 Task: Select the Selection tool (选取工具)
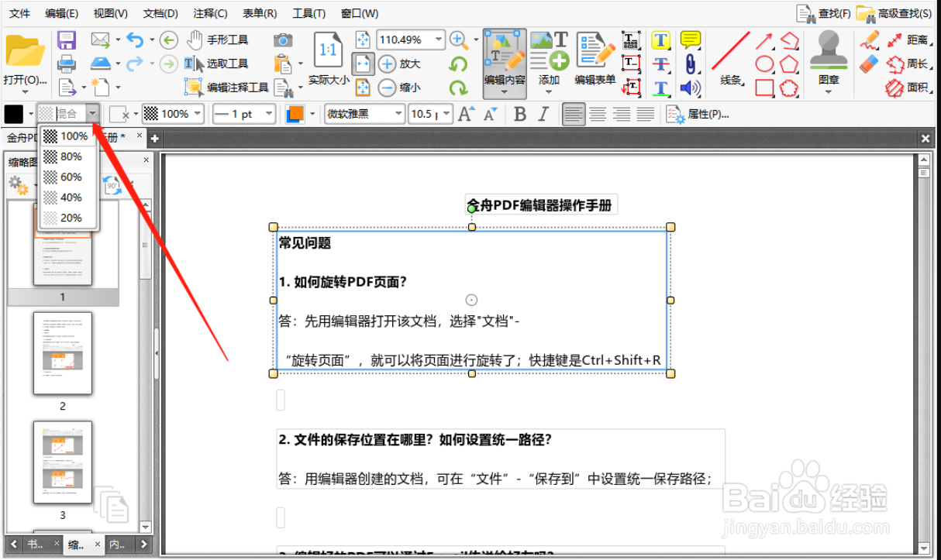(x=217, y=64)
